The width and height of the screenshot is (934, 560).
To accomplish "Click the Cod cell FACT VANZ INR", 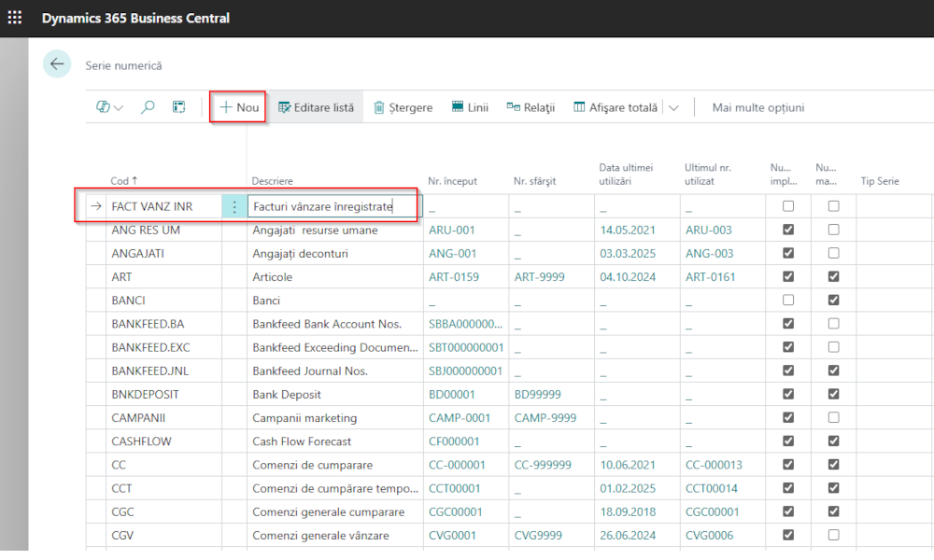I will click(x=163, y=206).
